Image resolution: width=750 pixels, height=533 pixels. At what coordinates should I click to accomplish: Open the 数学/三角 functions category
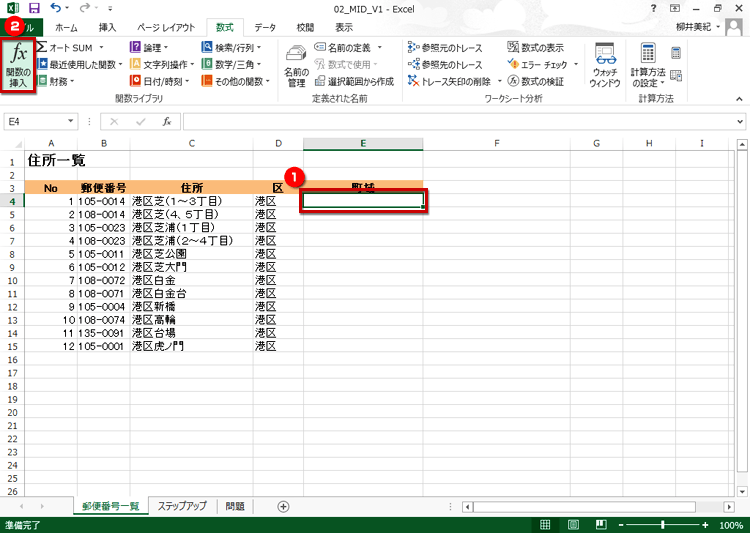click(232, 64)
